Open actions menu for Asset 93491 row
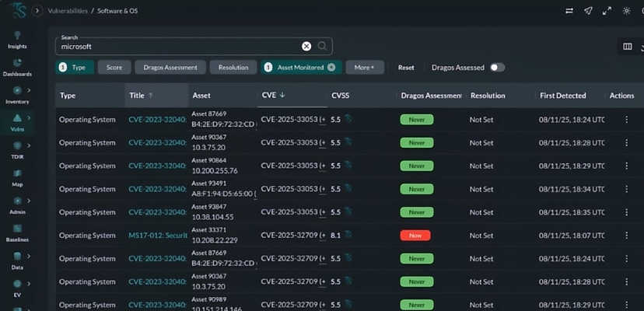The image size is (644, 311). [x=626, y=189]
